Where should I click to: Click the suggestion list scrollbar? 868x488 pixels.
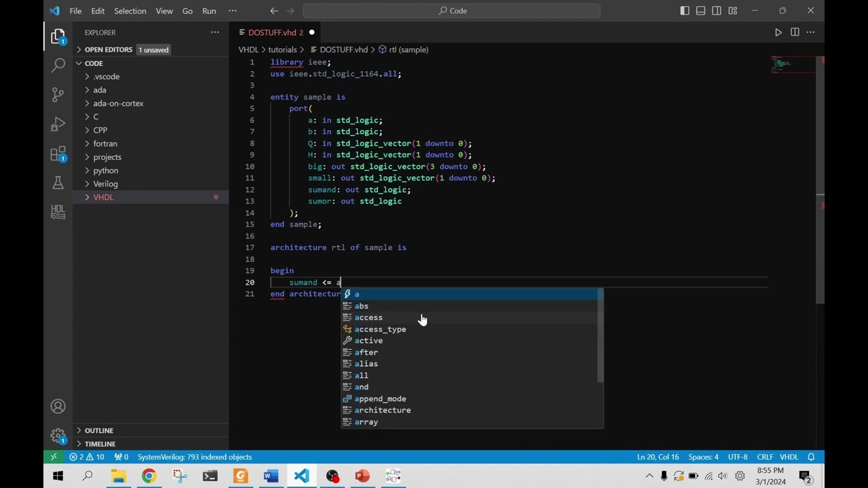[x=600, y=337]
